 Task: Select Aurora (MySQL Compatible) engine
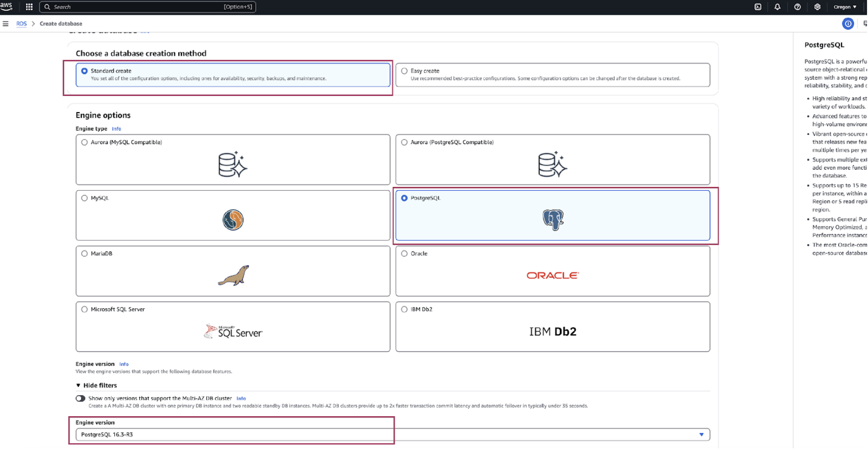(85, 142)
